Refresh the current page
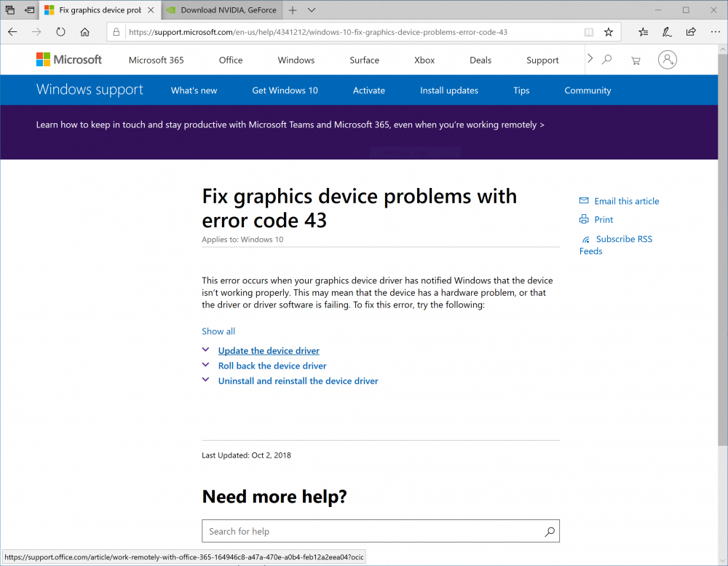Image resolution: width=728 pixels, height=566 pixels. [60, 32]
